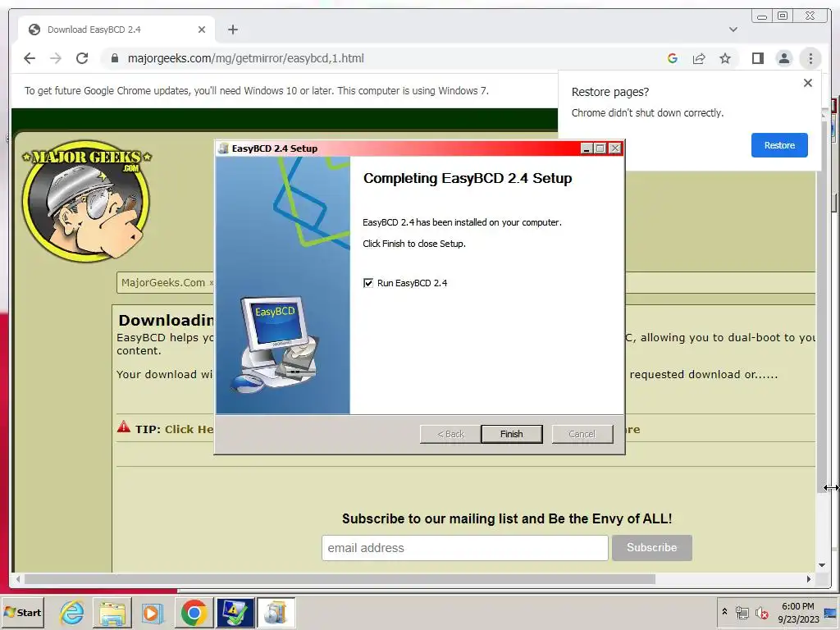This screenshot has height=630, width=840.
Task: Close the Download EasyBCD 2.4 tab
Action: tap(202, 30)
